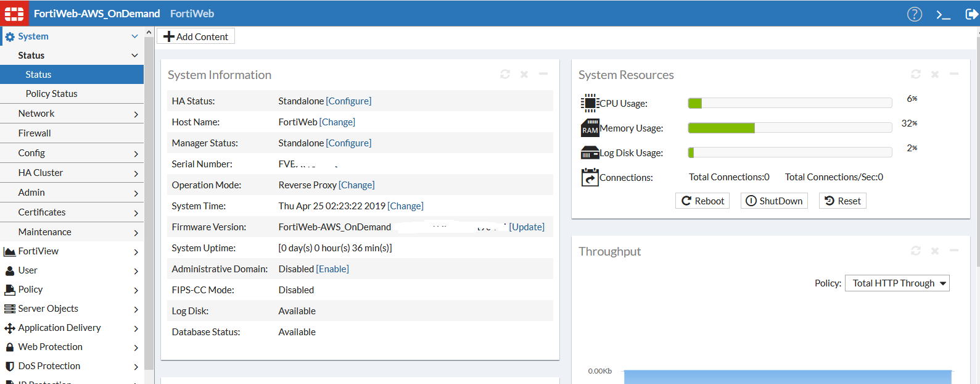Viewport: 980px width, 384px height.
Task: Minimize the System Information widget
Action: [x=543, y=74]
